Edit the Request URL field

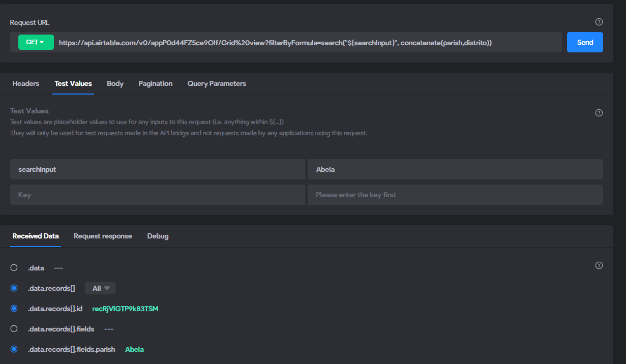(309, 43)
